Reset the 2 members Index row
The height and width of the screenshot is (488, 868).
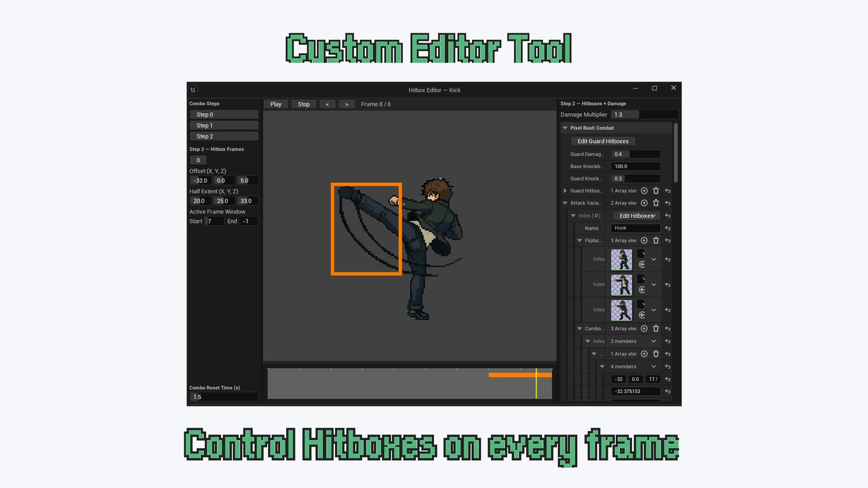click(668, 342)
